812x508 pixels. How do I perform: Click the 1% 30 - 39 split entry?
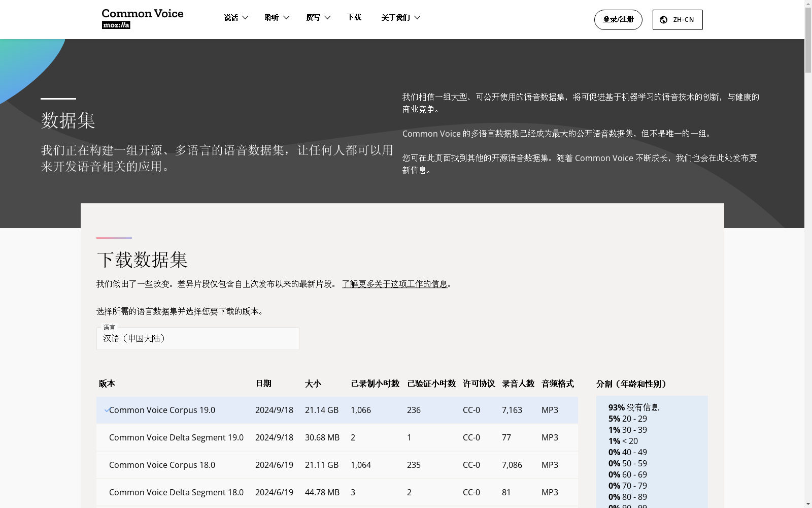pos(628,430)
